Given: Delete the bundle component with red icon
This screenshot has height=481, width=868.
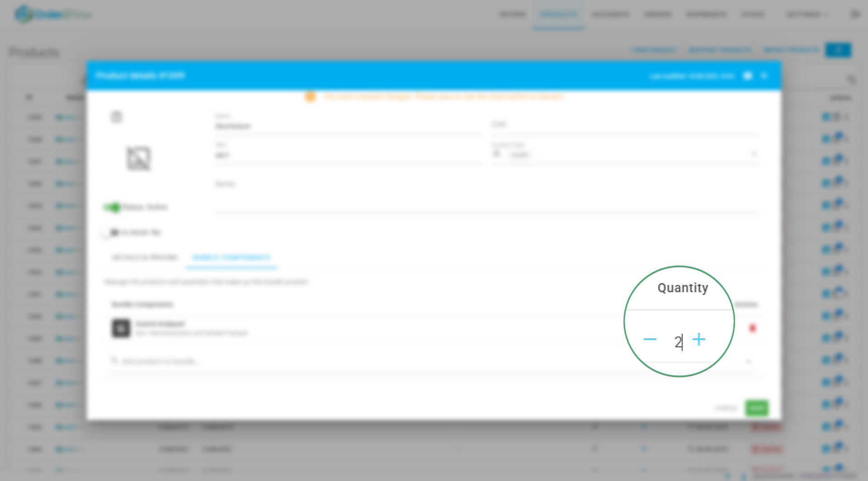Looking at the screenshot, I should 752,328.
